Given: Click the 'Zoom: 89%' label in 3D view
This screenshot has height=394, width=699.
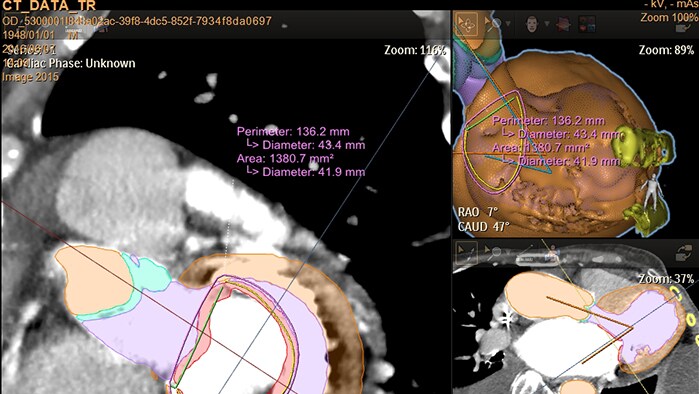Looking at the screenshot, I should point(666,50).
